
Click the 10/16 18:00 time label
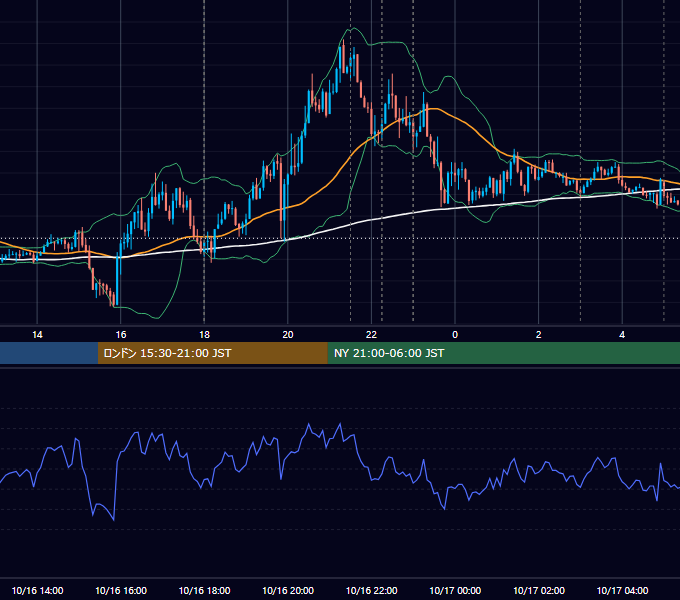coord(204,590)
